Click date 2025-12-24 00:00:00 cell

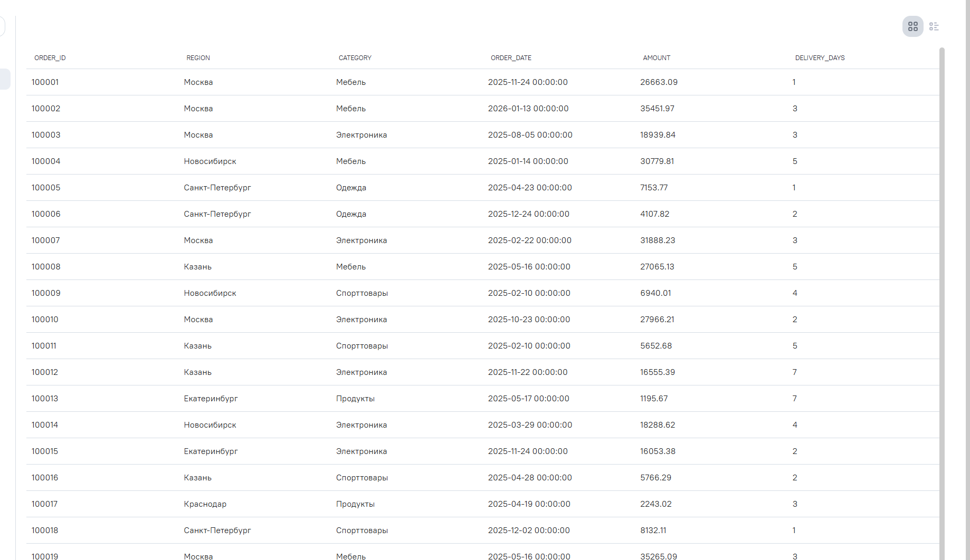528,214
